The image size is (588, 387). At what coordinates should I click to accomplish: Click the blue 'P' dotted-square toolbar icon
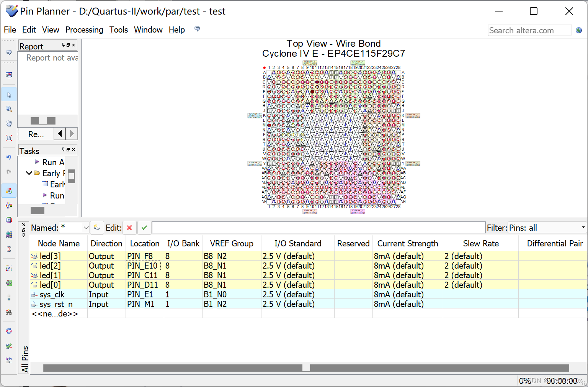tap(9, 268)
